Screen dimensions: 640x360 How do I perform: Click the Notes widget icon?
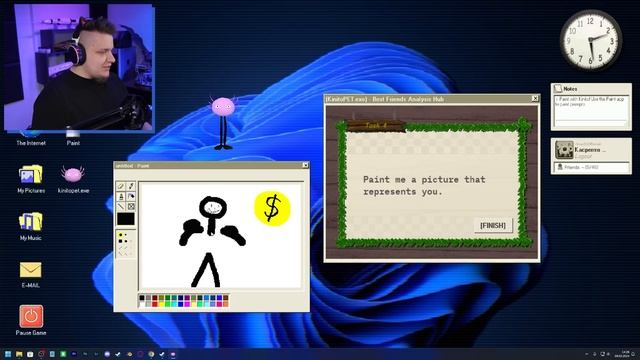point(558,89)
